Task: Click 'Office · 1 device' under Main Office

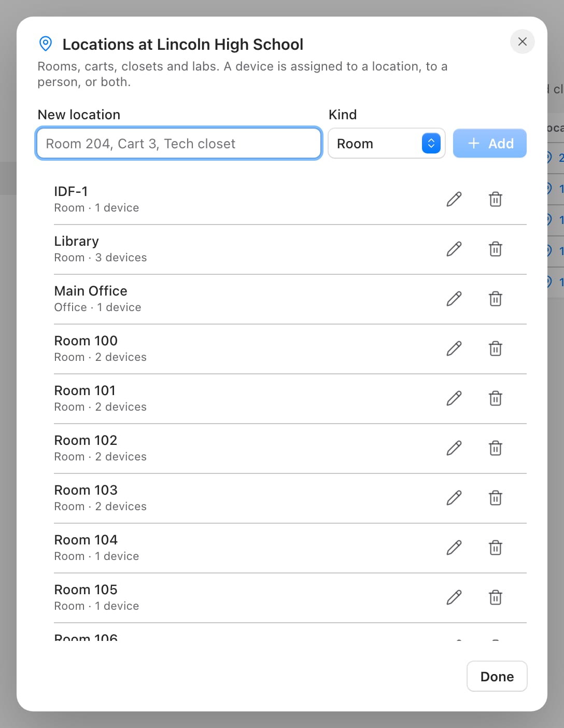Action: click(x=98, y=307)
